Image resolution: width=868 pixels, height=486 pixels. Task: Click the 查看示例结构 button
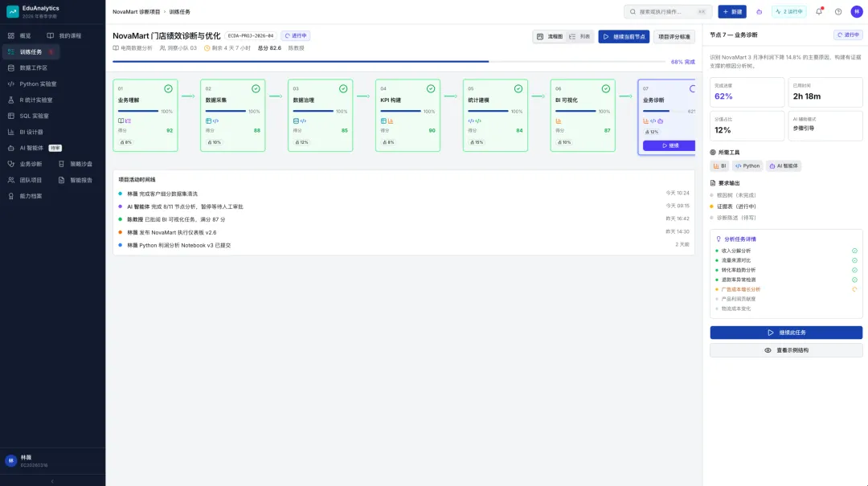point(785,350)
